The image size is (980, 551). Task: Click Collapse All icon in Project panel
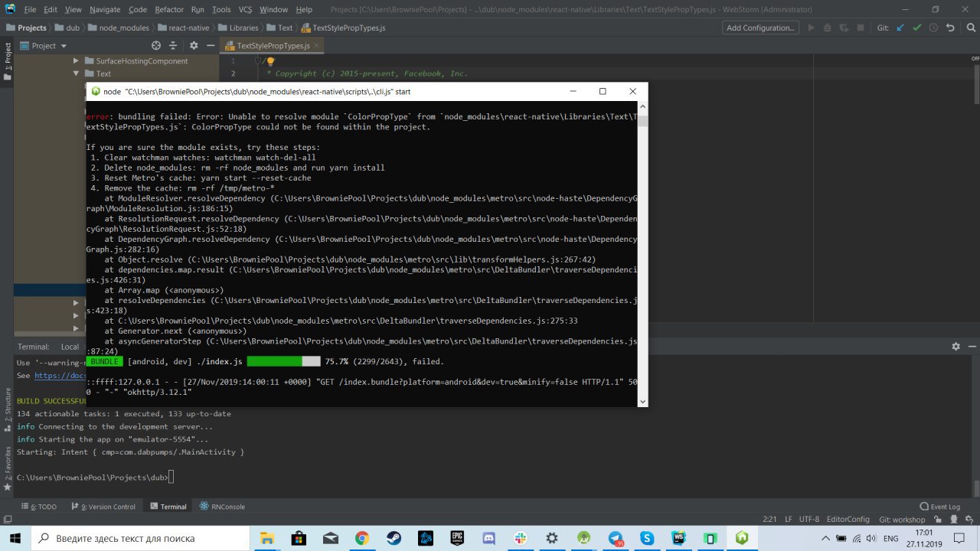[175, 46]
